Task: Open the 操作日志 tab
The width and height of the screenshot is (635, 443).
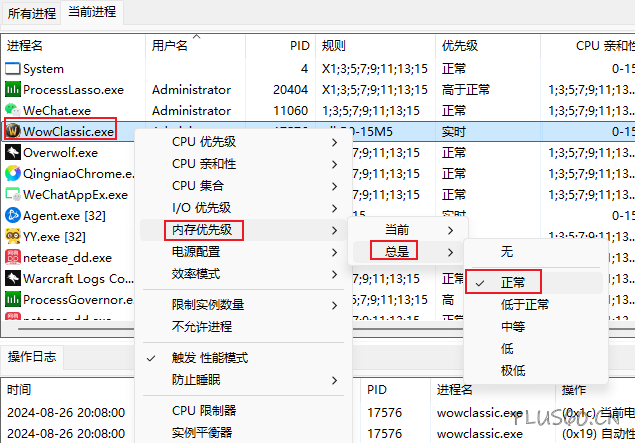Action: pyautogui.click(x=32, y=357)
